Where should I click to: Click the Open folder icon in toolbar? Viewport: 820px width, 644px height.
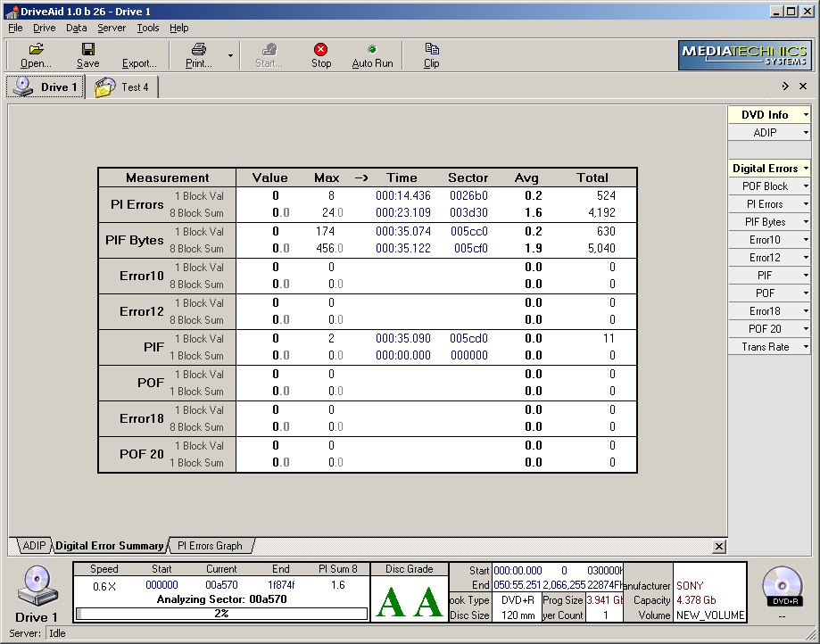click(36, 50)
